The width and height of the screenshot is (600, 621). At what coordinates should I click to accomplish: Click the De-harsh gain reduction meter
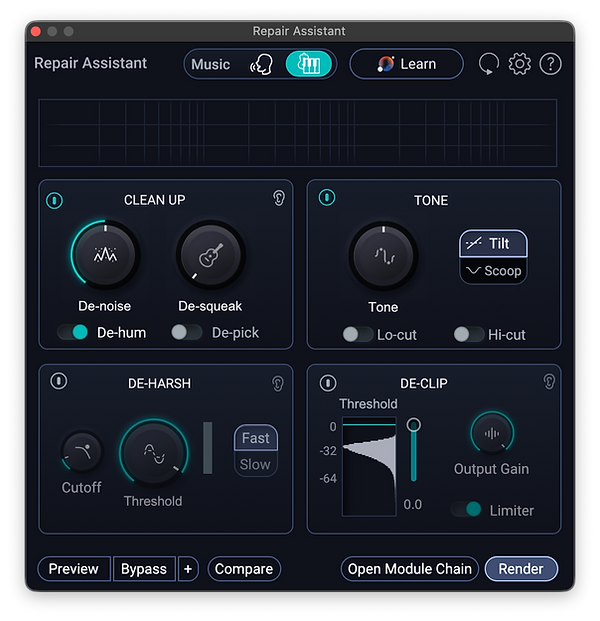pyautogui.click(x=208, y=448)
